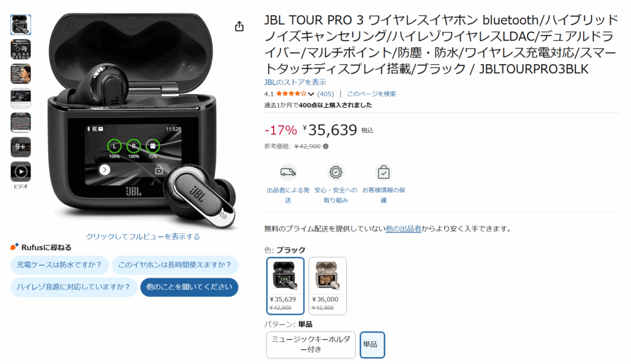Select the first product thumbnail image
The height and width of the screenshot is (364, 631).
click(20, 25)
